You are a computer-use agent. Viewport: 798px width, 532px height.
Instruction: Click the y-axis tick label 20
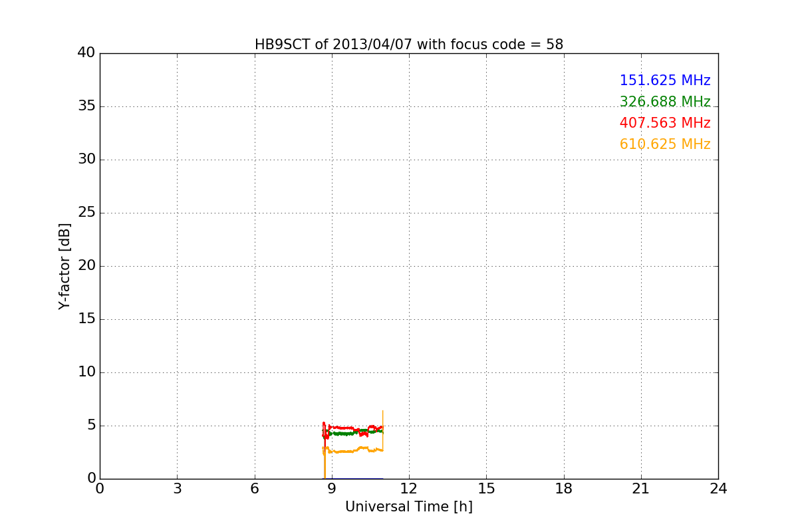tap(86, 266)
